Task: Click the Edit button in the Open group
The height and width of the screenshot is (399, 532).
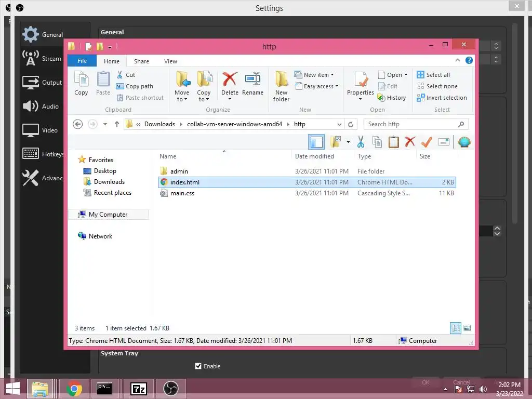Action: (x=388, y=86)
